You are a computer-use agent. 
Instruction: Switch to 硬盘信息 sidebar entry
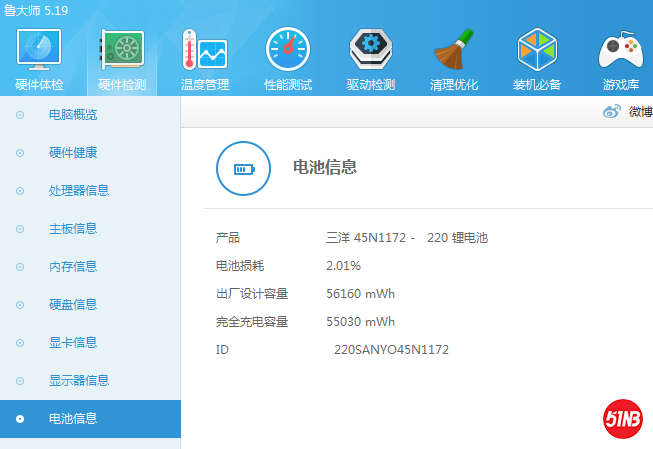coord(73,305)
